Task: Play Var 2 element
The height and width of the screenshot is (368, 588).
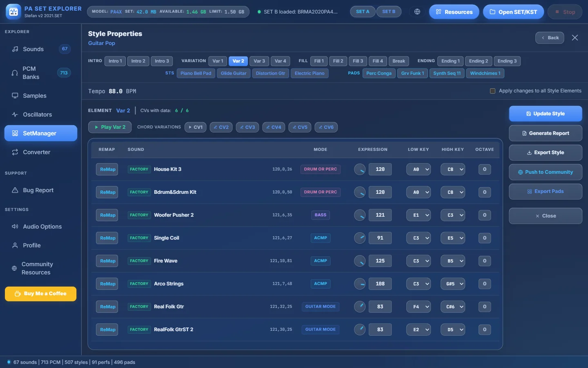Action: point(110,127)
